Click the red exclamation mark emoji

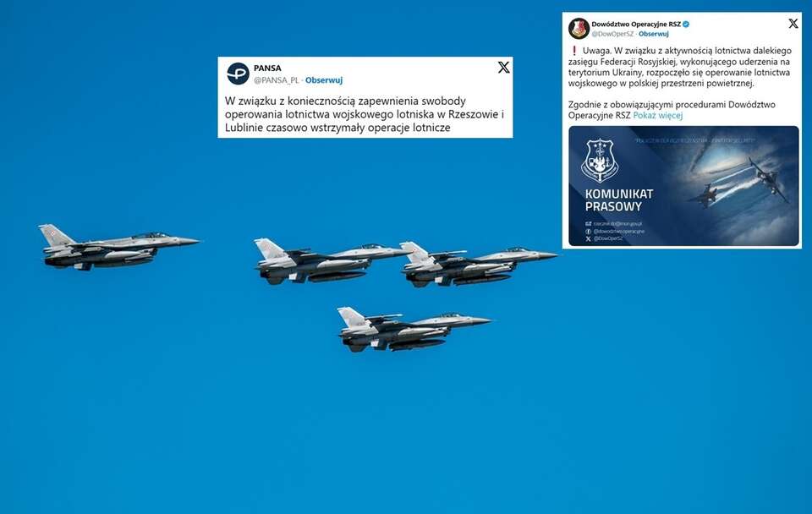point(573,51)
